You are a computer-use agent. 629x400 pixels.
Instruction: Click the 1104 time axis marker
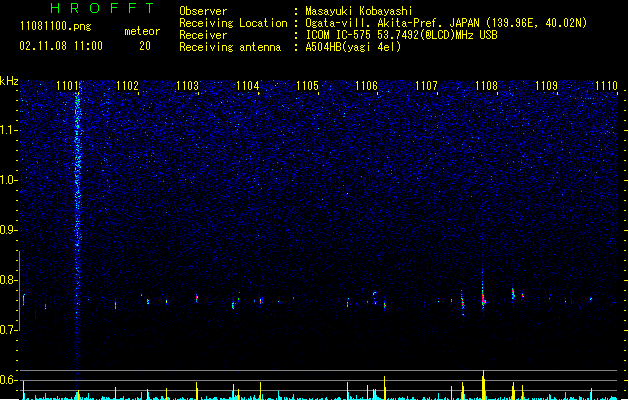[247, 86]
